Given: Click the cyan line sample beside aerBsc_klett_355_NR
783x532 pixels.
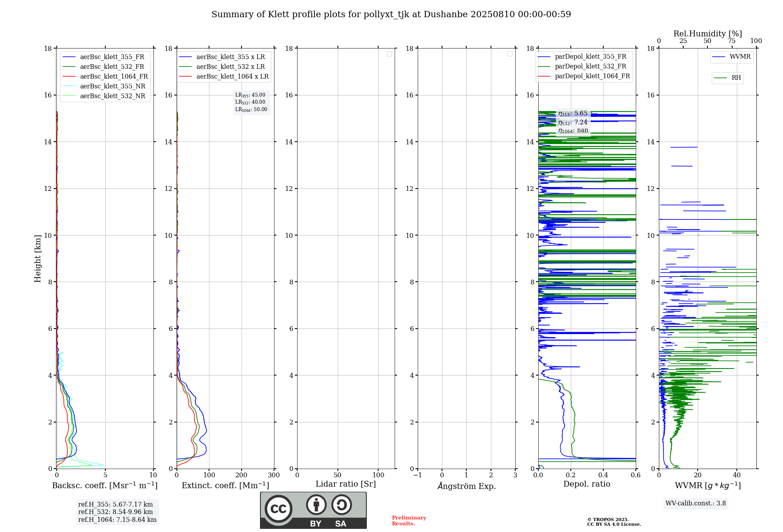Looking at the screenshot, I should click(69, 86).
